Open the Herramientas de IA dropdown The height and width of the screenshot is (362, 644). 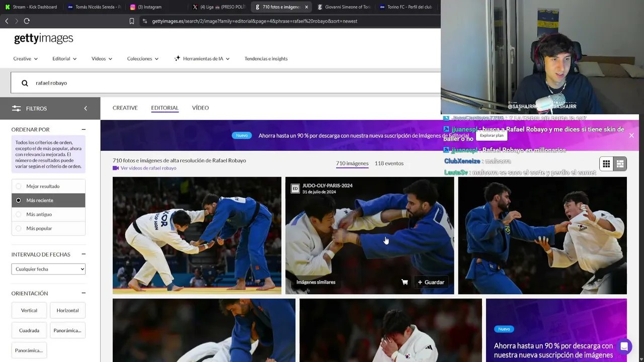pos(202,59)
